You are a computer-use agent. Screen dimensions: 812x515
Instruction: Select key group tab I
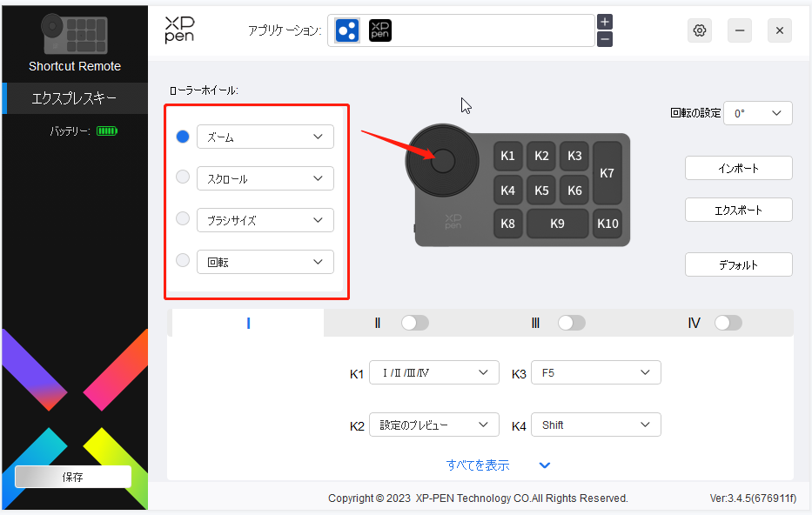[247, 322]
